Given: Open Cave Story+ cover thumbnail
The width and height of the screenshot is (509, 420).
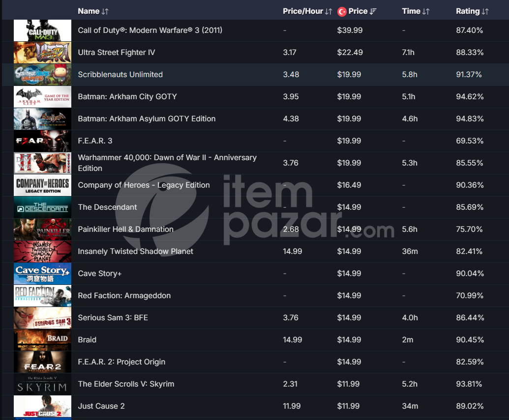Looking at the screenshot, I should coord(42,274).
